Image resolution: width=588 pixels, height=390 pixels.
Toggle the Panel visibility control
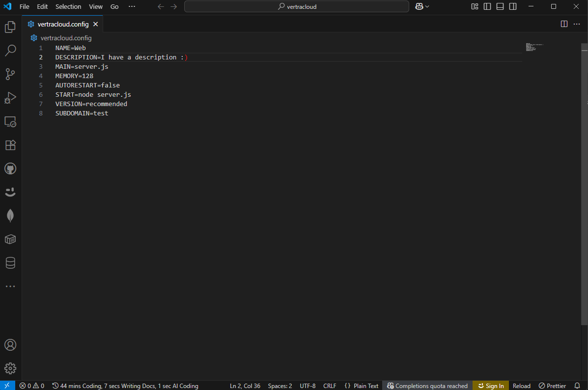click(500, 6)
